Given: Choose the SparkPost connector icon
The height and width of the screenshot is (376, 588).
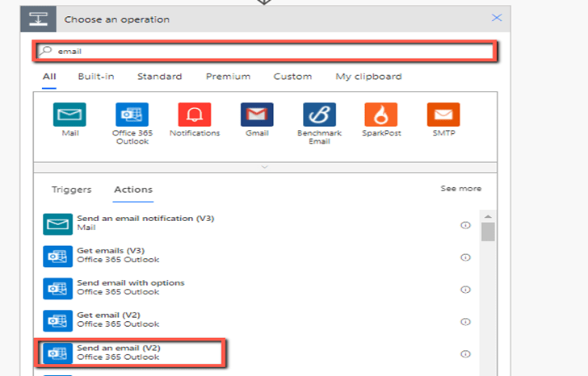Looking at the screenshot, I should [x=381, y=115].
